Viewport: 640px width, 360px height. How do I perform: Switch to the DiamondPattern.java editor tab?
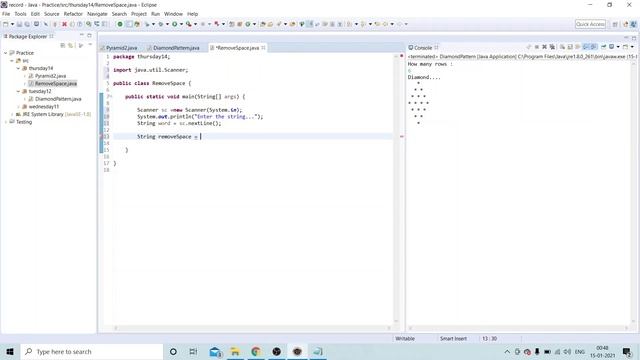pyautogui.click(x=174, y=48)
